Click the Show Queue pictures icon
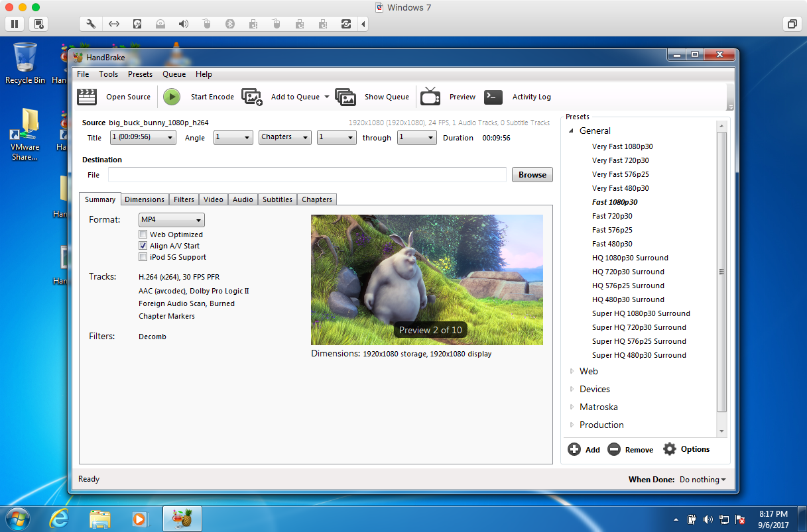This screenshot has height=532, width=807. (345, 97)
